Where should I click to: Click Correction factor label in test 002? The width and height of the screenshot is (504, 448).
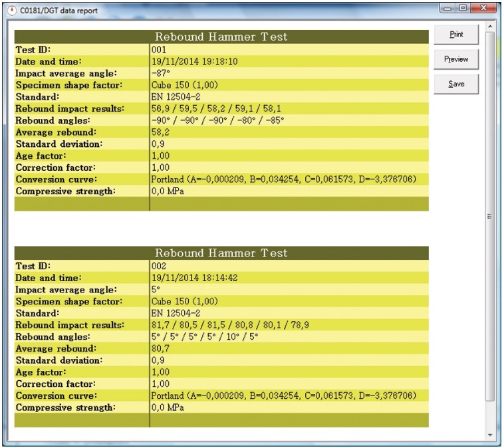click(56, 384)
